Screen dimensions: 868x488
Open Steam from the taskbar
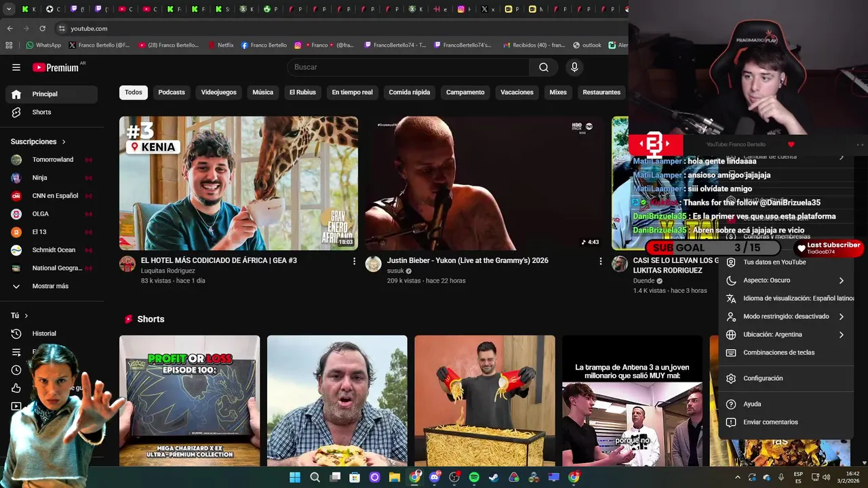click(x=494, y=477)
